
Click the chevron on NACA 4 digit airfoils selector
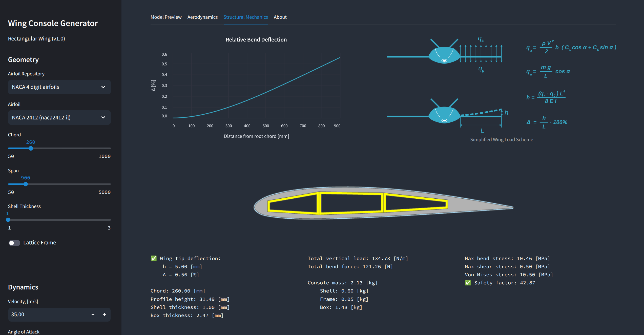click(x=103, y=87)
